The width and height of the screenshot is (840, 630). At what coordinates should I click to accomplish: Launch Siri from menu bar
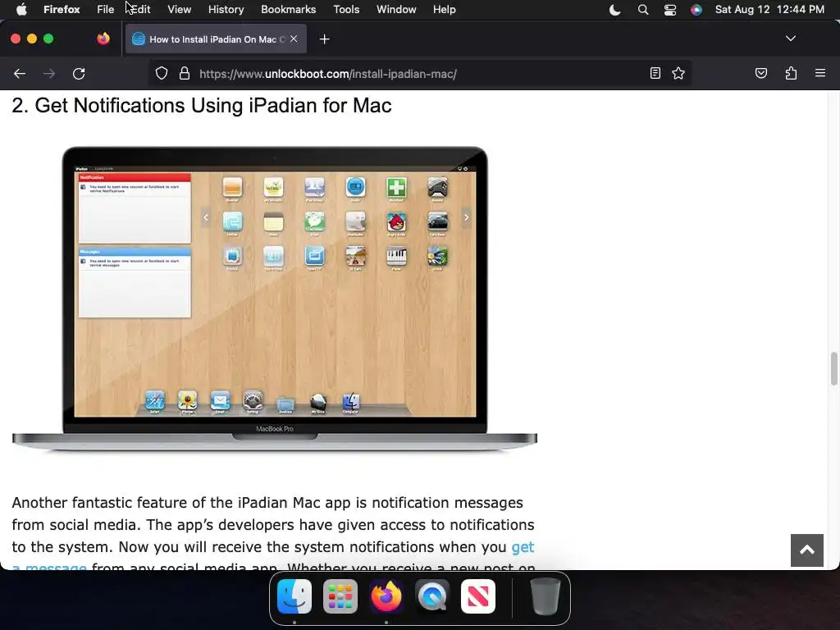click(x=696, y=10)
